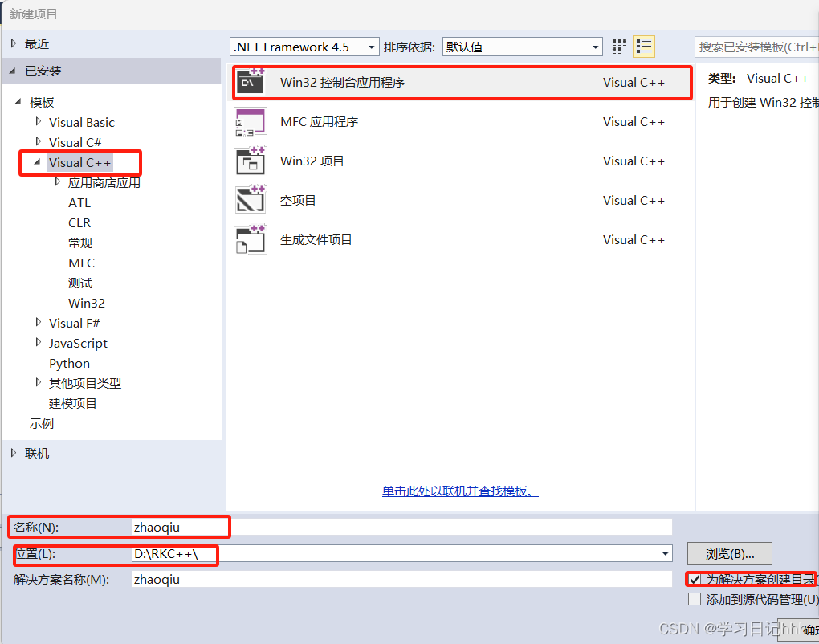This screenshot has width=819, height=644.
Task: Collapse the Visual C++ node
Action: point(37,162)
